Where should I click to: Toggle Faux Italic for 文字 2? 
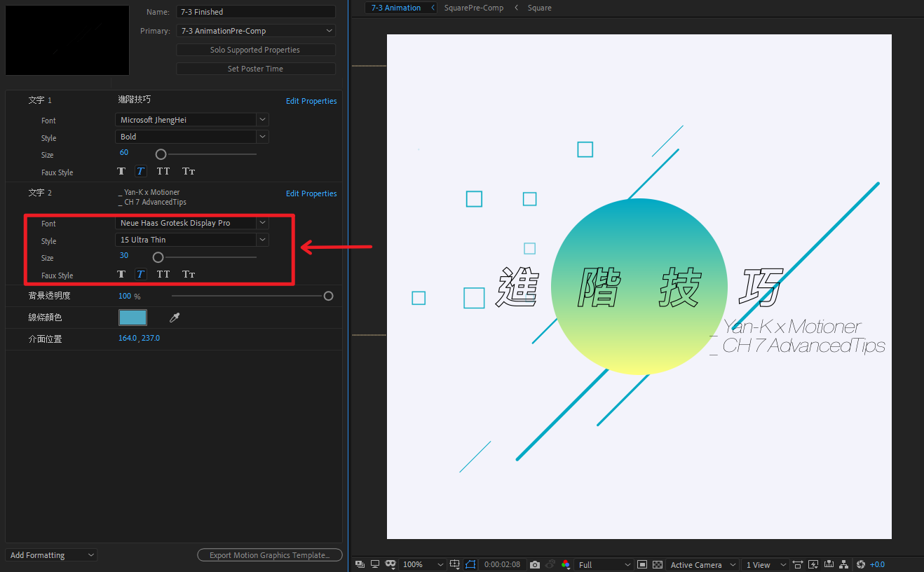[x=140, y=274]
